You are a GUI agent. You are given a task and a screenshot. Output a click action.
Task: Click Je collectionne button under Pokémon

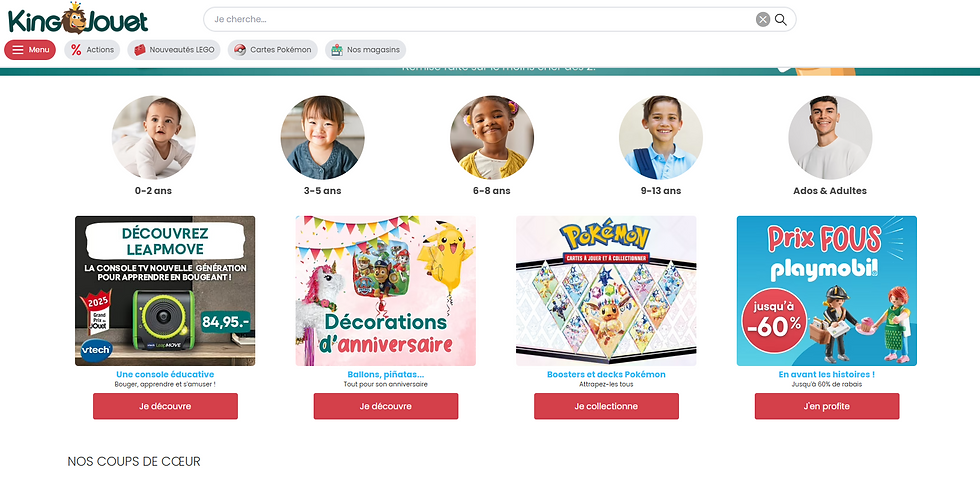[606, 406]
